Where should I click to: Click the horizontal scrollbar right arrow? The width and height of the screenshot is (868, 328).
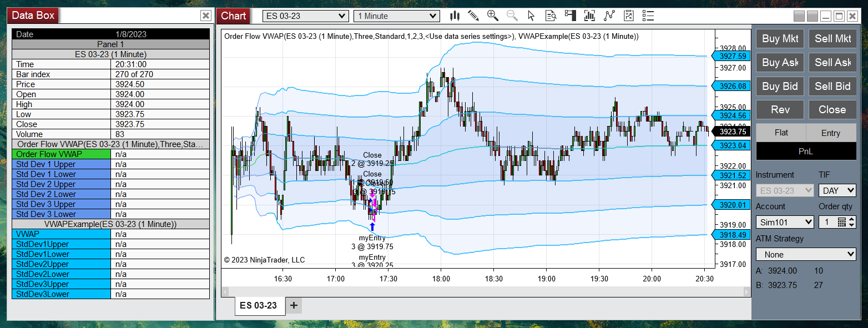[x=746, y=291]
